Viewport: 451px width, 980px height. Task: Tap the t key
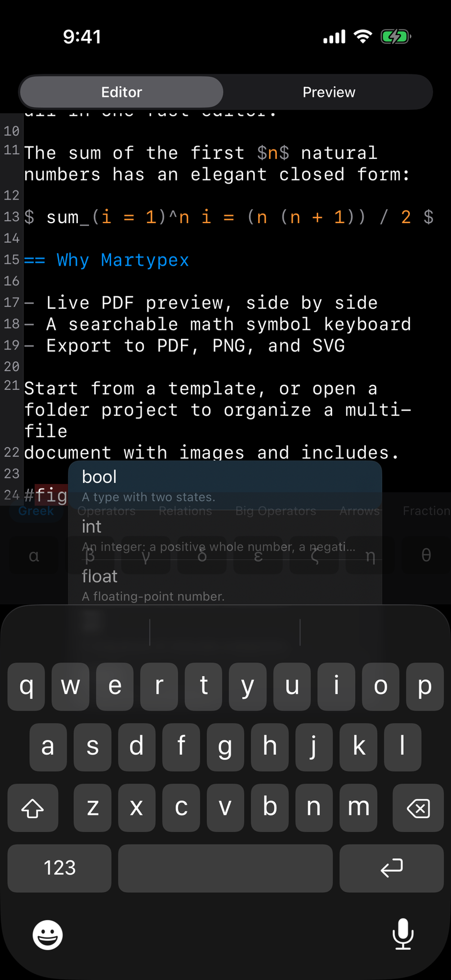[x=204, y=686]
